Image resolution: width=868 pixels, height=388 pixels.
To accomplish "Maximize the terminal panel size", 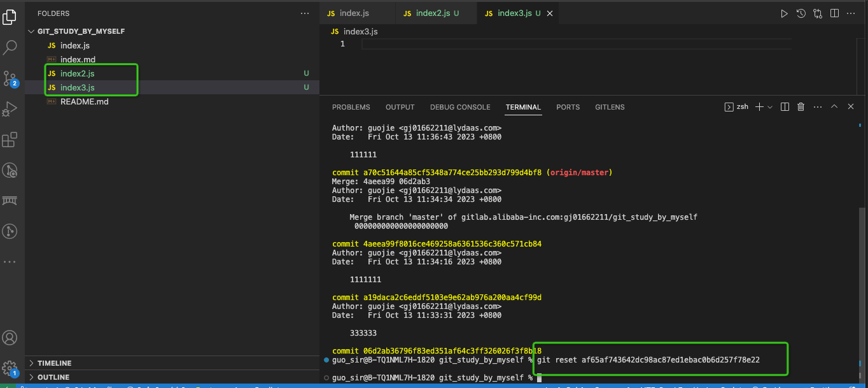I will (834, 107).
